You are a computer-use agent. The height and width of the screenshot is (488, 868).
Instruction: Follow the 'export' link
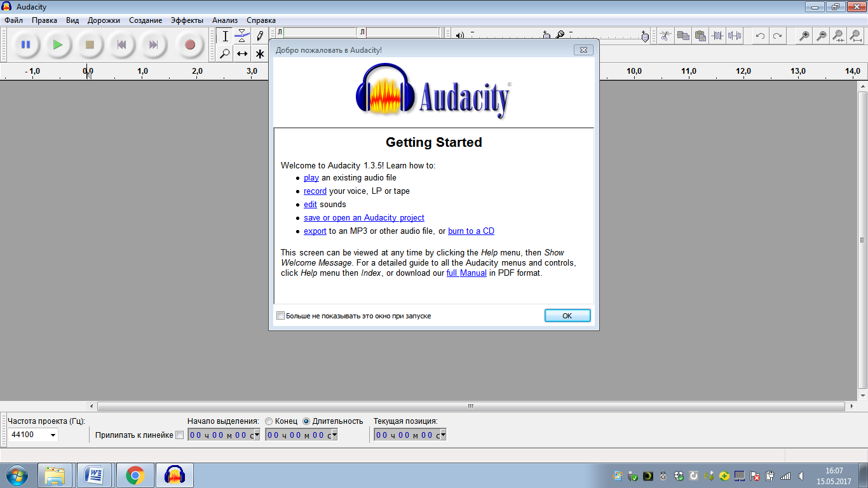pos(315,231)
